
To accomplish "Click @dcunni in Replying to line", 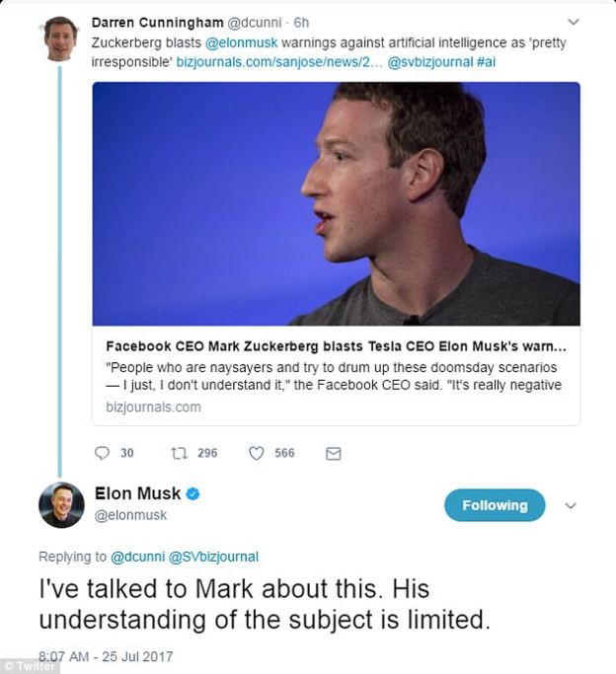I will coord(137,557).
